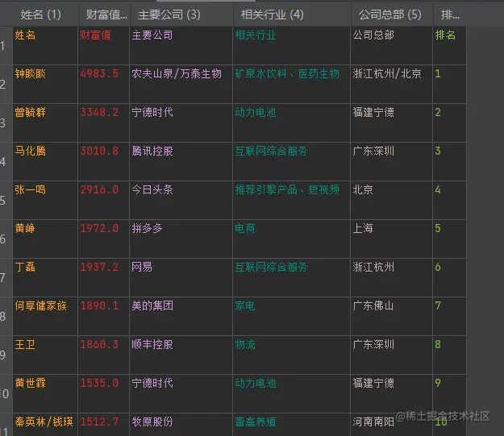Select the cell 1535.0
Screen dimensions: 504x436
coord(103,393)
